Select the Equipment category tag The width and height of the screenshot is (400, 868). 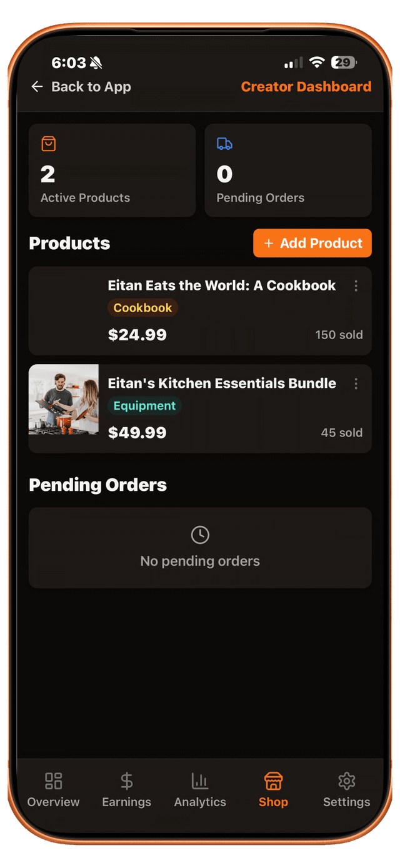[144, 406]
